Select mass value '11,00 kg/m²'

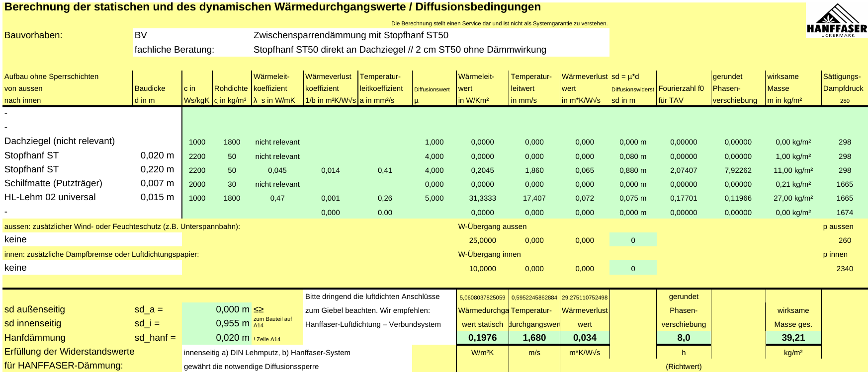coord(793,170)
